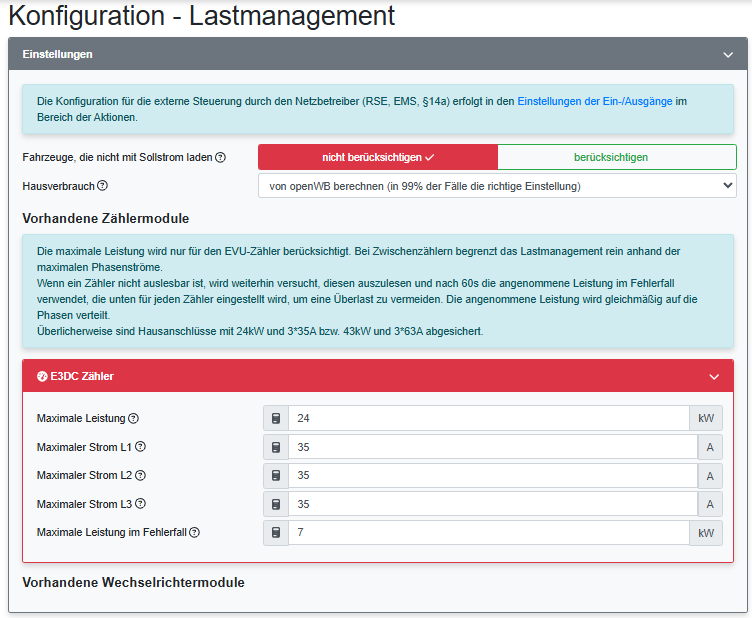This screenshot has width=752, height=618.
Task: Show help for Maximale Leistung im Fehlerfall
Action: [194, 532]
